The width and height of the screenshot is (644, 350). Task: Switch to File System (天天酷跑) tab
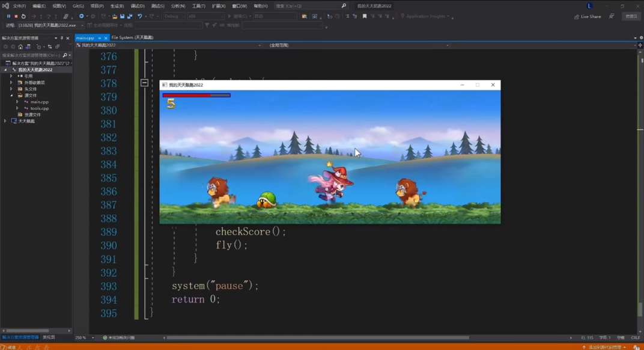point(132,37)
